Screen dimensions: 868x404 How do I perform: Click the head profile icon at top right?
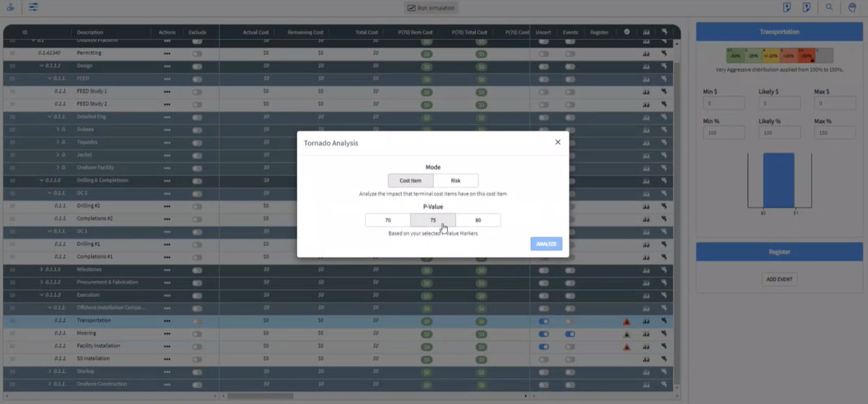852,7
